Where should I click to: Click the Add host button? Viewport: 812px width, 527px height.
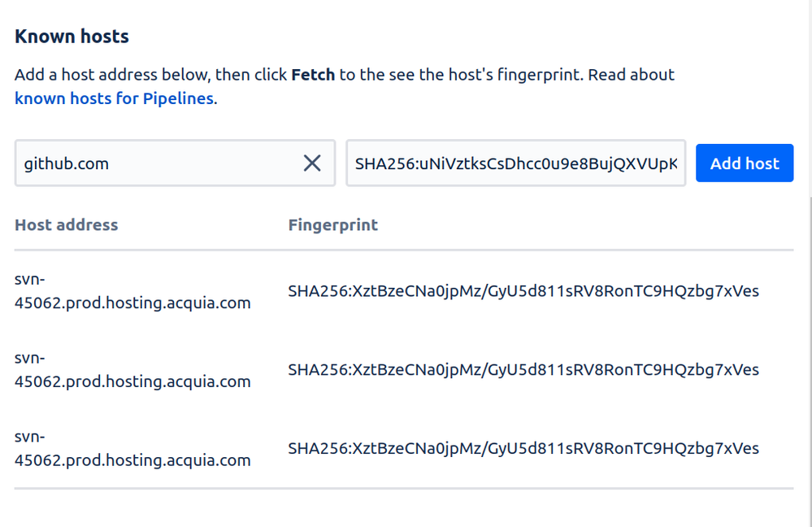(x=745, y=163)
